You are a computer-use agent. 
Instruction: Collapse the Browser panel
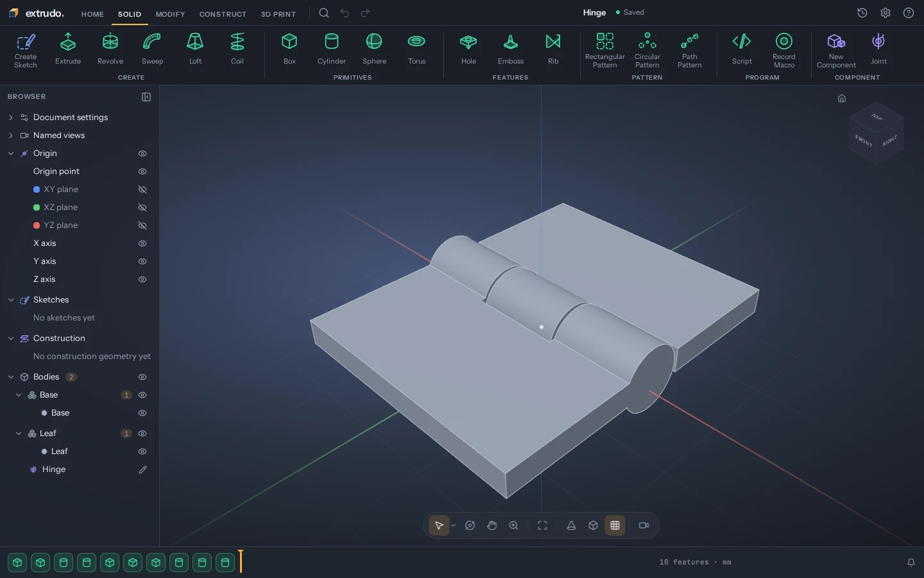(x=146, y=97)
